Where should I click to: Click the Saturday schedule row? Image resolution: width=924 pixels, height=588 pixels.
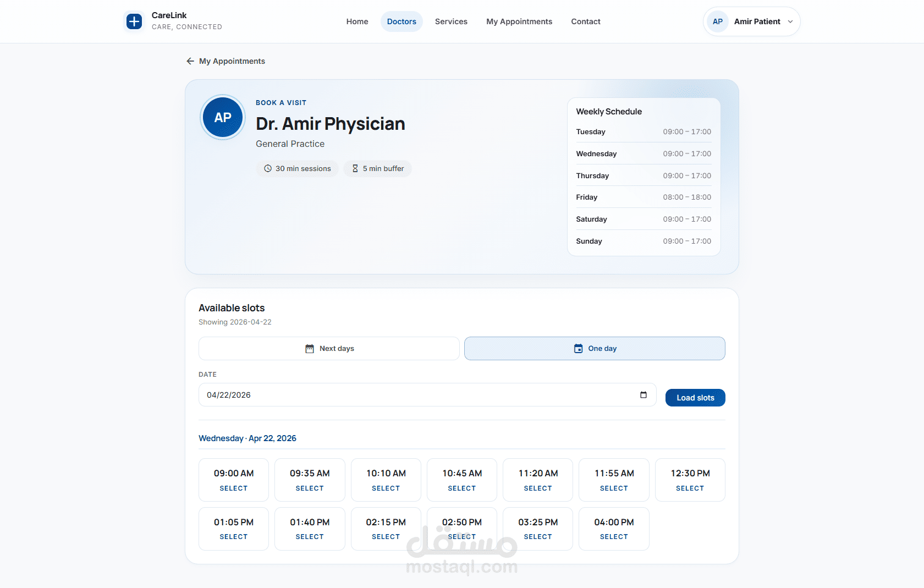643,219
